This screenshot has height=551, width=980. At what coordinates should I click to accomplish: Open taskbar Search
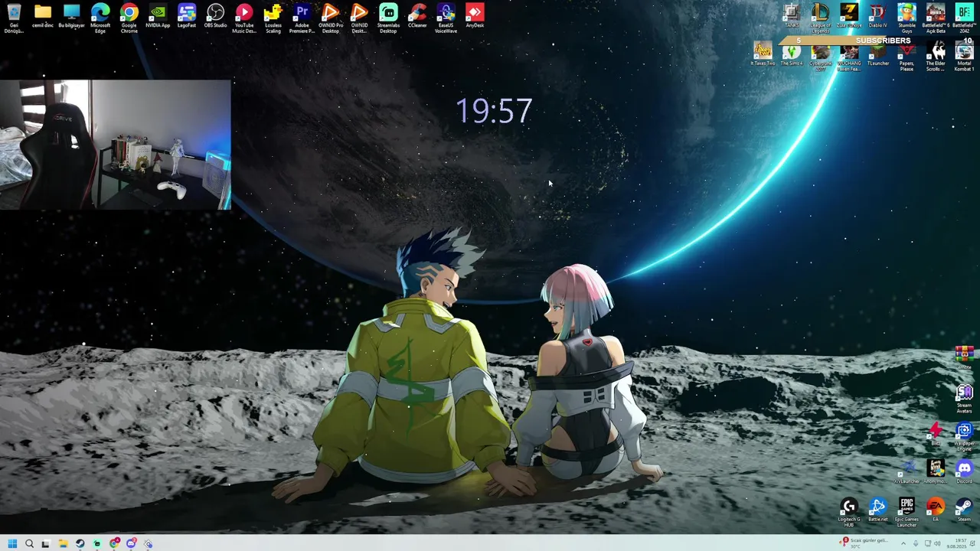coord(29,543)
